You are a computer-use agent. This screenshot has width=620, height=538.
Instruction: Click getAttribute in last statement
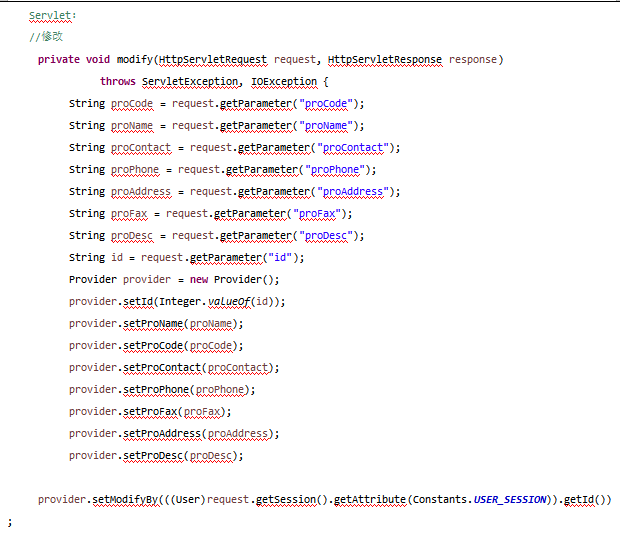click(370, 500)
